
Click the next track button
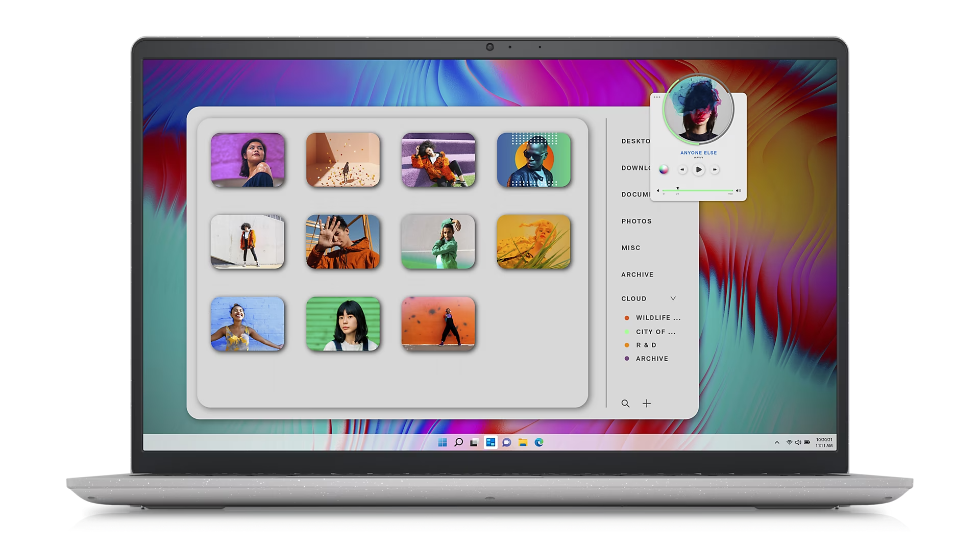pyautogui.click(x=715, y=169)
